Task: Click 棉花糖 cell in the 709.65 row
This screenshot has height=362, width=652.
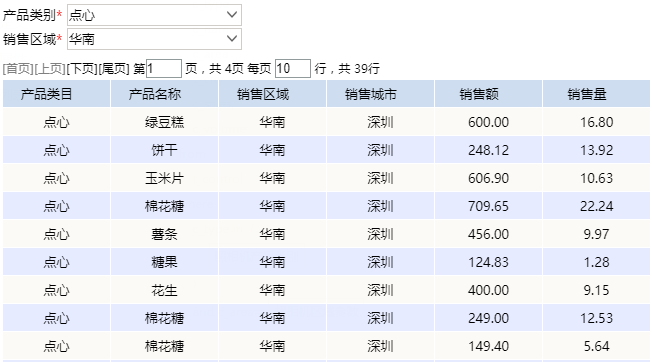Action: 164,206
